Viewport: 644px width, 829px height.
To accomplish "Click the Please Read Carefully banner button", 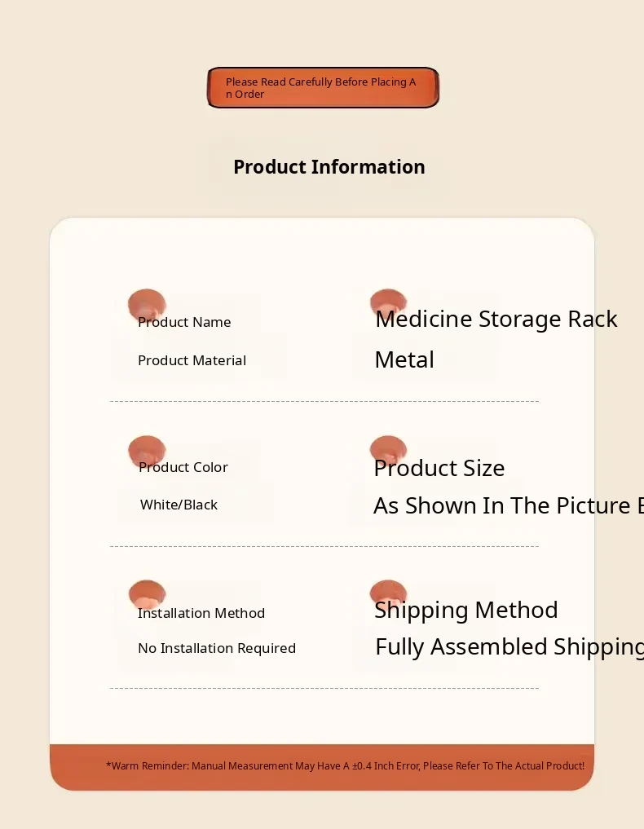I will pos(323,88).
